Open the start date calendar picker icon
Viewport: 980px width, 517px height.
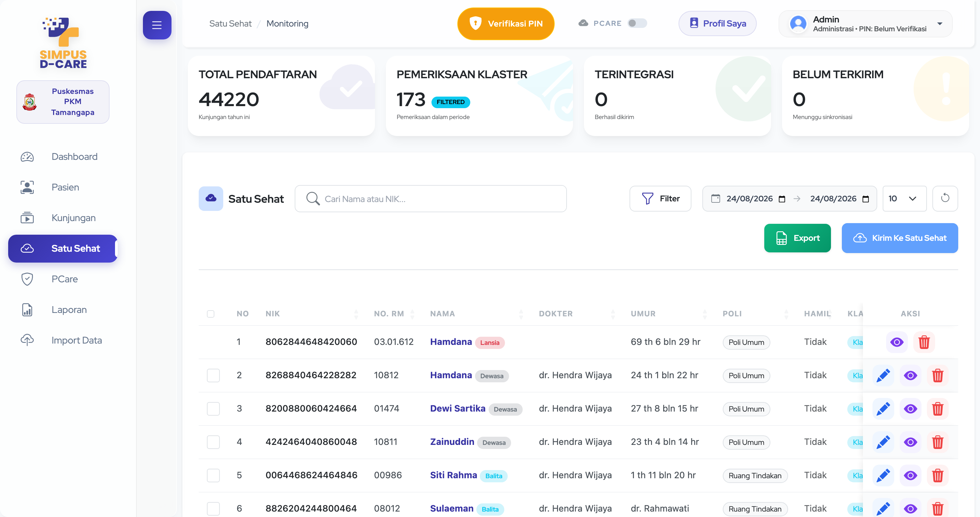[782, 199]
